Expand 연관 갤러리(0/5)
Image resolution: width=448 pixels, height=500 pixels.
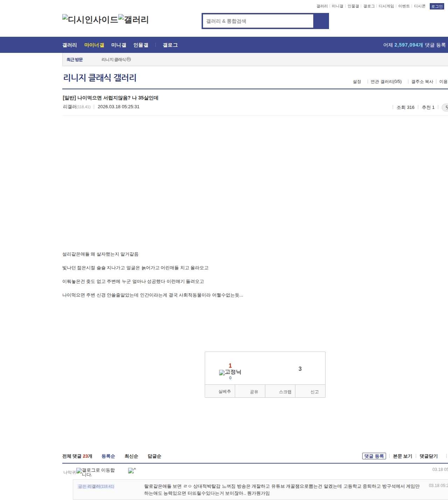click(x=386, y=82)
